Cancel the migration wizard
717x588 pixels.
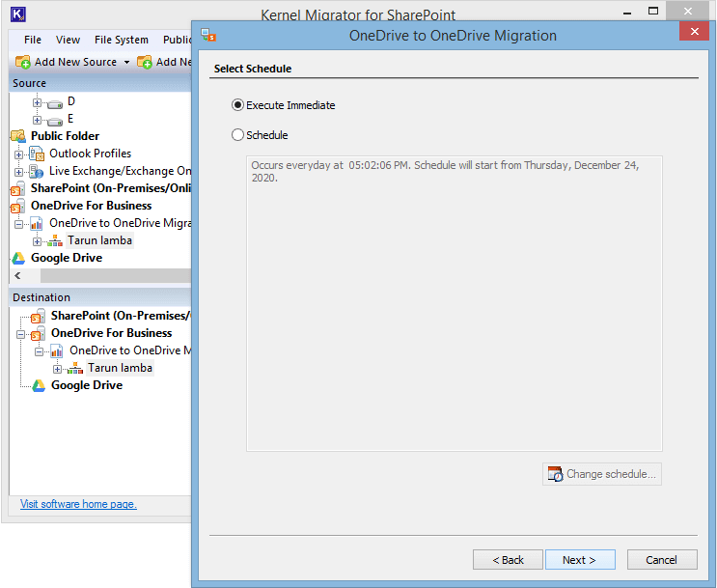(662, 560)
